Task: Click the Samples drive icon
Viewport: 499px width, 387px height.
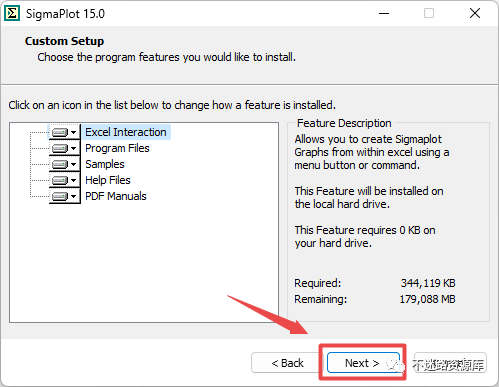Action: pos(60,164)
